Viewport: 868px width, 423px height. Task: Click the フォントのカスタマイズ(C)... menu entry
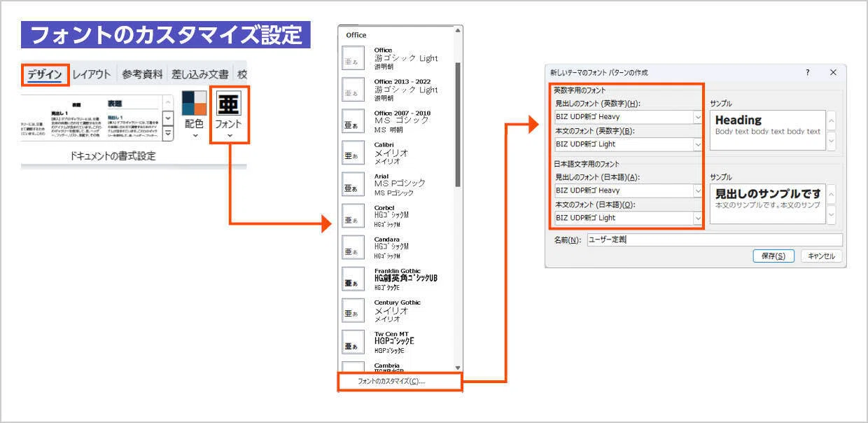point(400,382)
